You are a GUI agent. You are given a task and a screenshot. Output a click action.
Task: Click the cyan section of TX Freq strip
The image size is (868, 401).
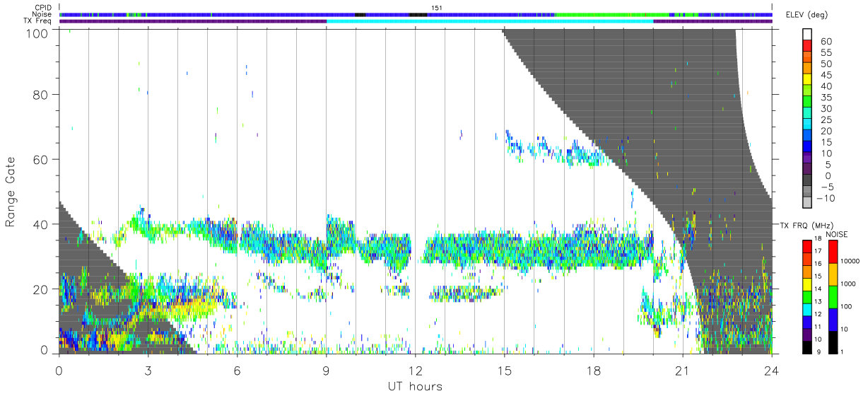[x=490, y=21]
